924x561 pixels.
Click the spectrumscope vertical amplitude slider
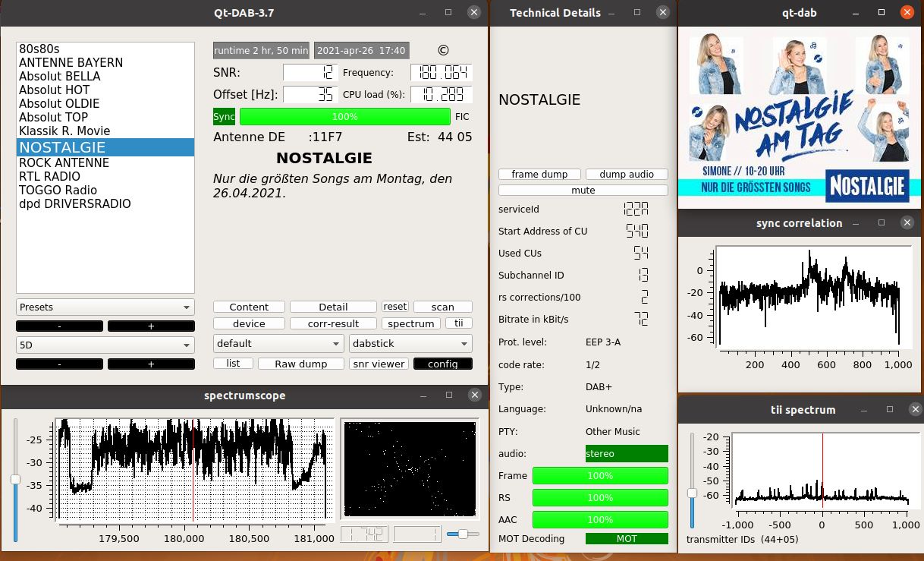pos(15,480)
